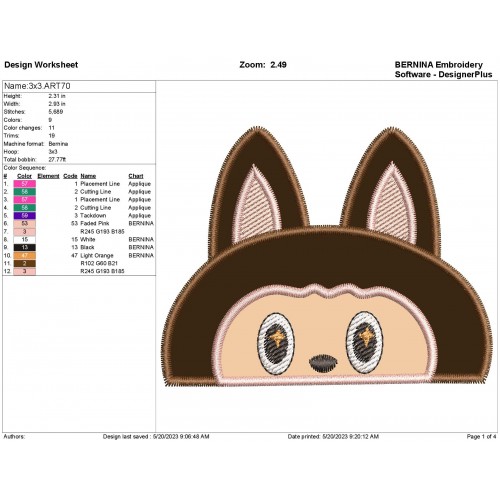Select 'R245 G193 B185' in row 7
This screenshot has height=500, width=500.
(x=102, y=231)
